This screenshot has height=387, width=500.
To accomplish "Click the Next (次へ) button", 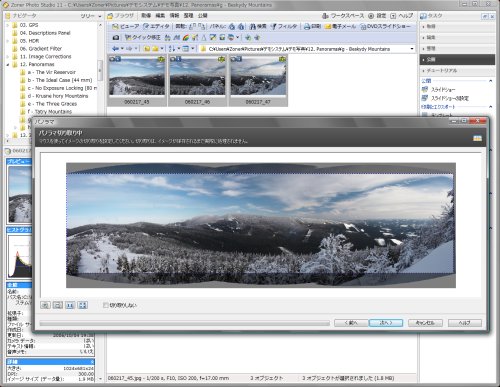I will 386,323.
